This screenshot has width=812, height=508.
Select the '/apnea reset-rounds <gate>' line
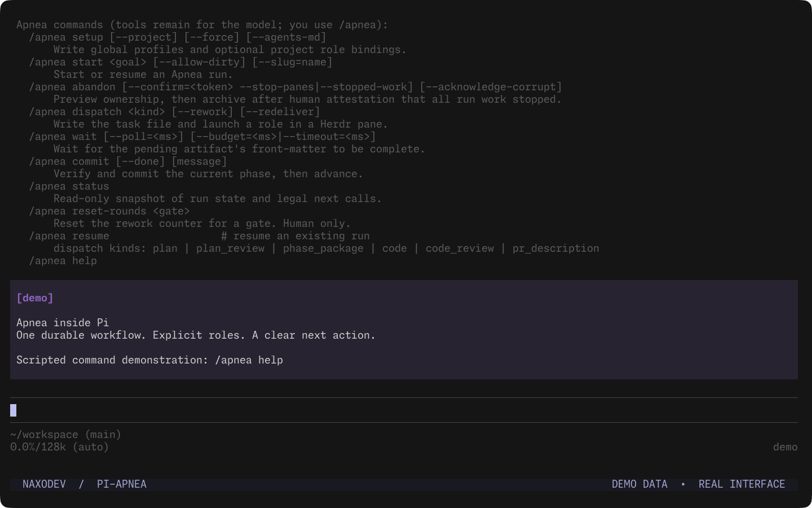[x=109, y=211]
